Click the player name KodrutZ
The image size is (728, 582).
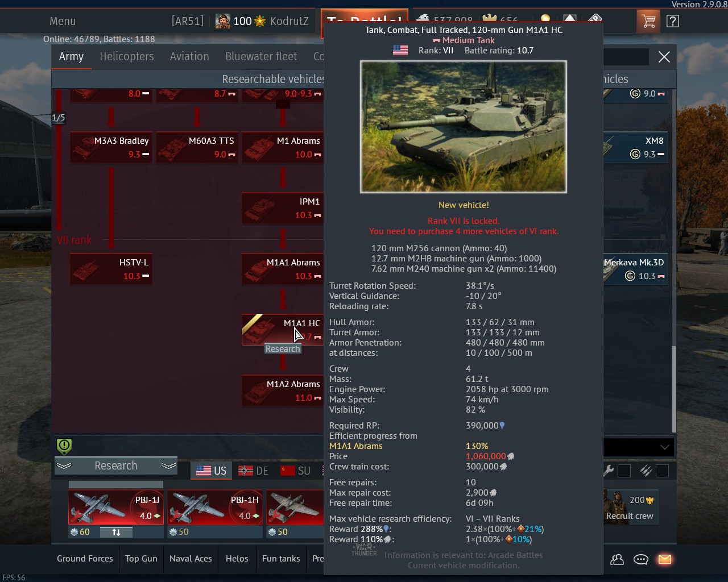click(x=289, y=22)
